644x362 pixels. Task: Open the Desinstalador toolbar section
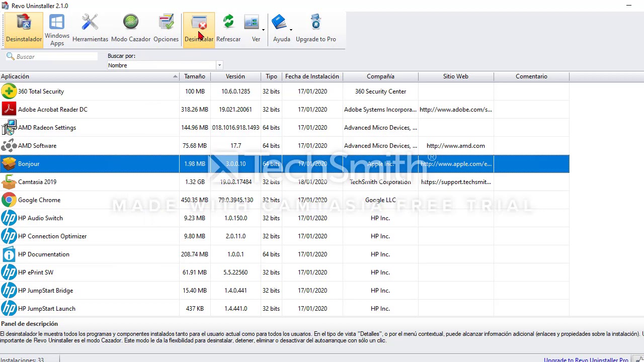(x=24, y=30)
